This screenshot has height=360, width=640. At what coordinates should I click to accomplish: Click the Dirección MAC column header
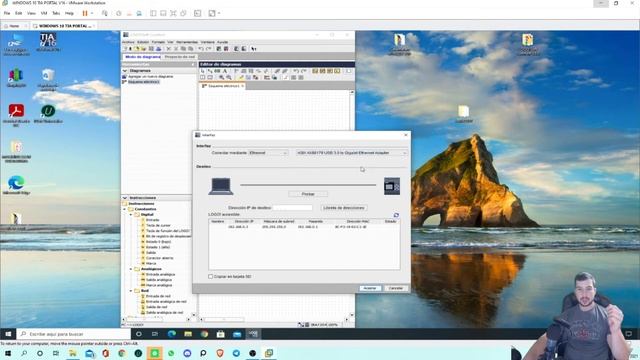358,221
